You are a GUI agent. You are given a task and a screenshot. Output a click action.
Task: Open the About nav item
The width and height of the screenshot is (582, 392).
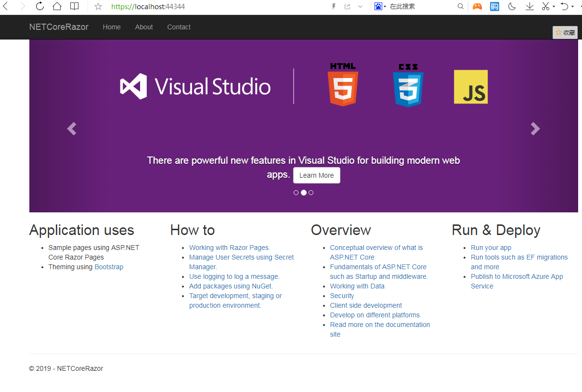[x=144, y=27]
